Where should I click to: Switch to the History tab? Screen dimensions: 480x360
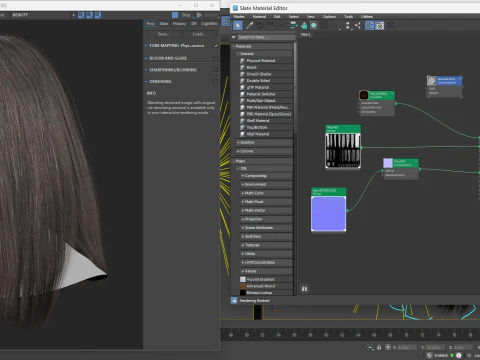[x=179, y=24]
